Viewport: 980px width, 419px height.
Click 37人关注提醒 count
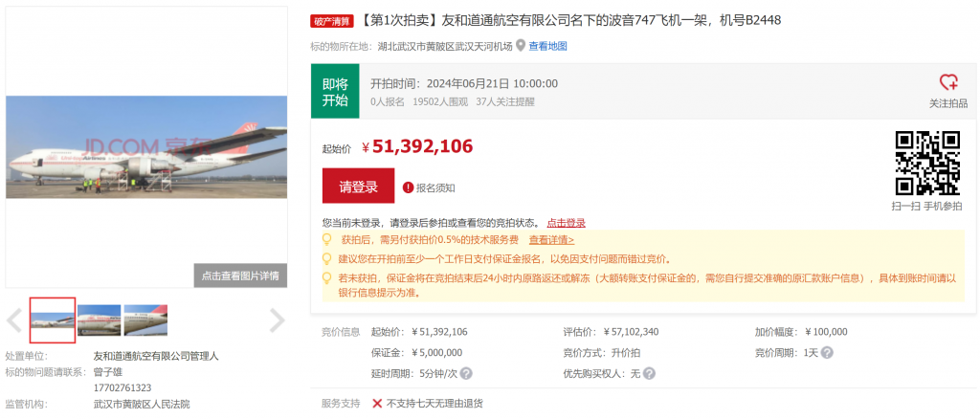point(505,101)
